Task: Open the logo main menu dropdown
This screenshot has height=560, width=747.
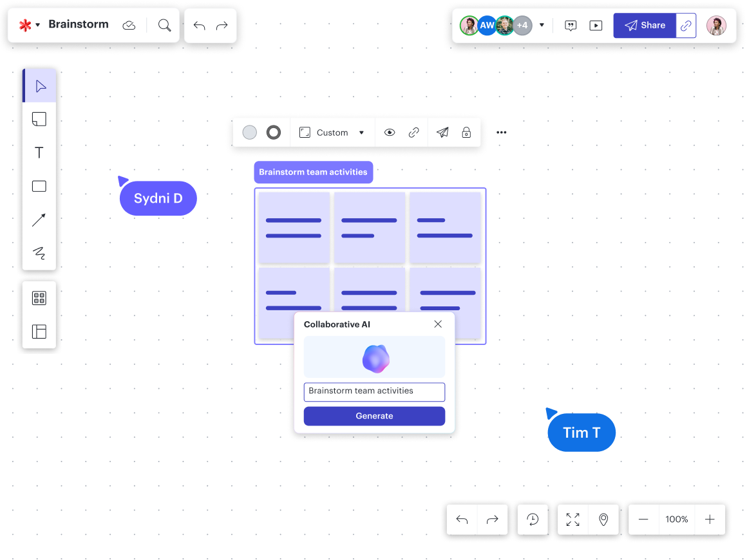Action: click(29, 25)
